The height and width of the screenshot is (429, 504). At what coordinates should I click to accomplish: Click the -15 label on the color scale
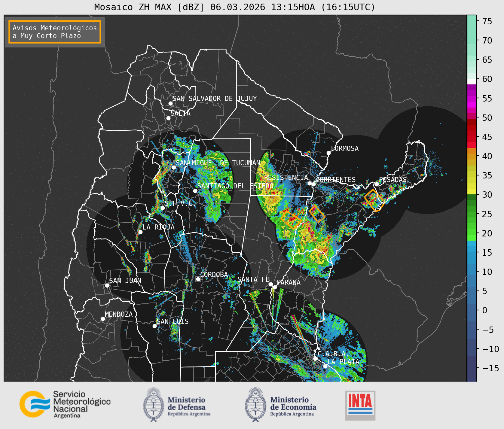490,368
